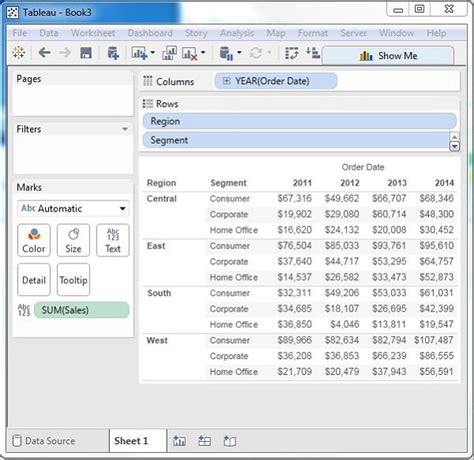The height and width of the screenshot is (460, 474).
Task: Select the East region row label
Action: click(x=156, y=246)
